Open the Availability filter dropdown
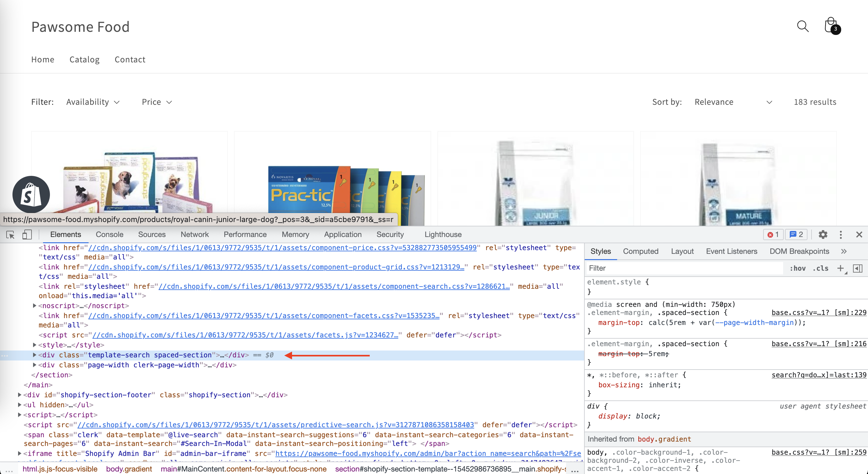The height and width of the screenshot is (474, 868). (93, 102)
